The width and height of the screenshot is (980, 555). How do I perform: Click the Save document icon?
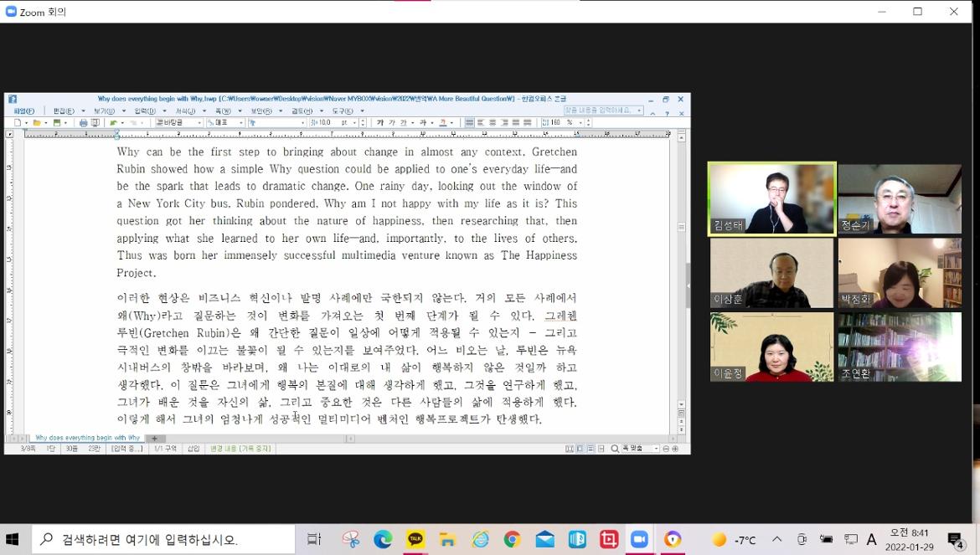coord(56,123)
